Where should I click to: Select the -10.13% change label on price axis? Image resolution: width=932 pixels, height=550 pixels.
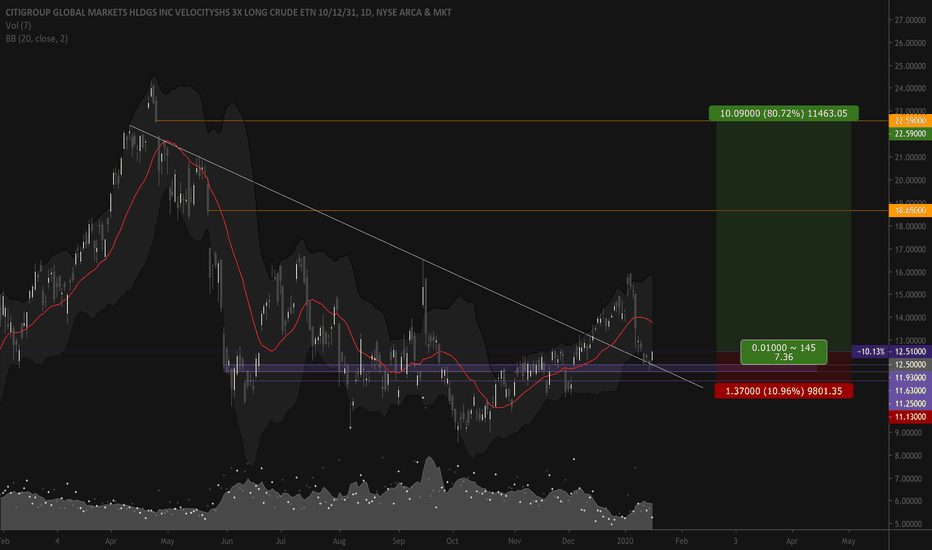pos(871,351)
